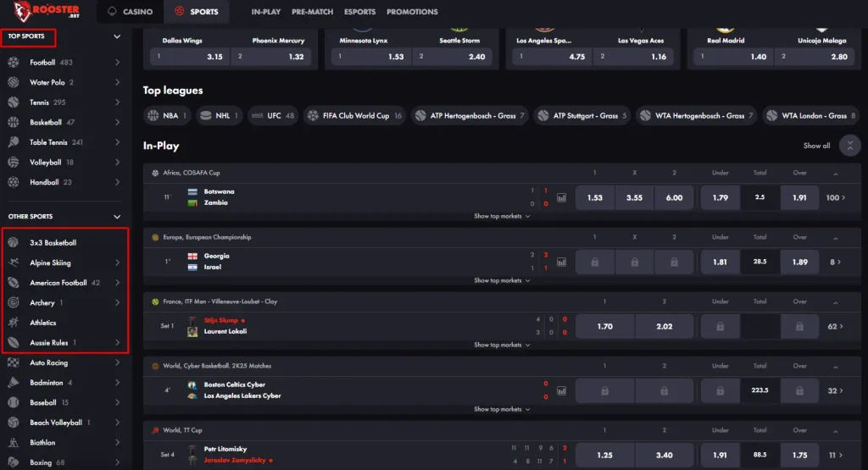Show top markets for Georgia vs Israel
The width and height of the screenshot is (868, 470).
tap(502, 280)
